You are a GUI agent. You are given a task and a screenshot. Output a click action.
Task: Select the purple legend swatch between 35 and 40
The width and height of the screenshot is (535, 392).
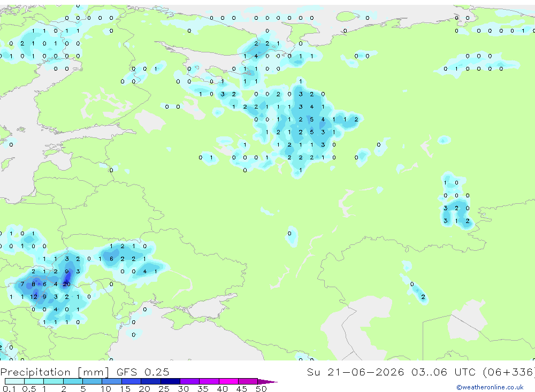point(209,381)
